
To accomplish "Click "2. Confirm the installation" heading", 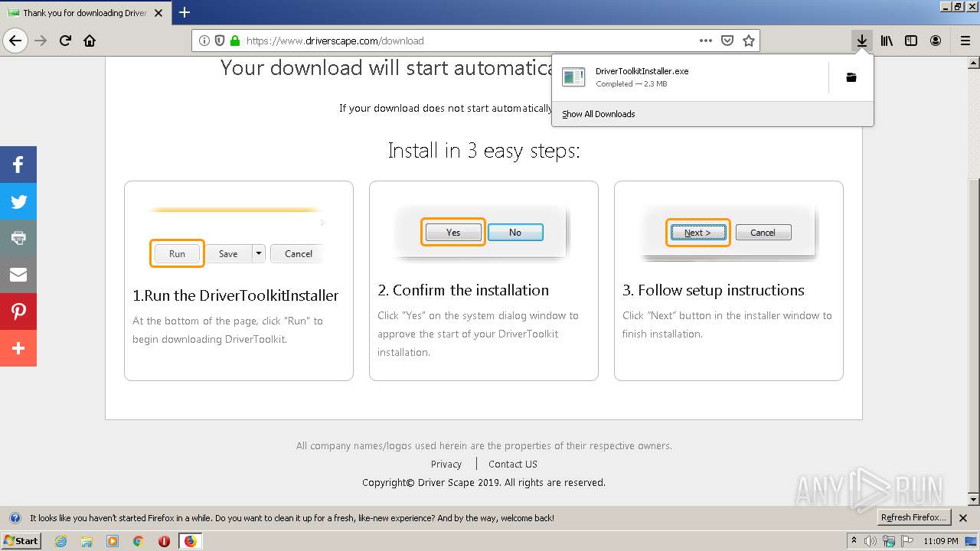I will (x=463, y=290).
